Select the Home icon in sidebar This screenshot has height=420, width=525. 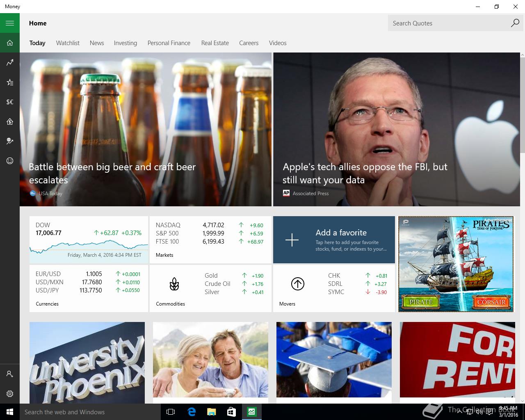click(x=10, y=43)
